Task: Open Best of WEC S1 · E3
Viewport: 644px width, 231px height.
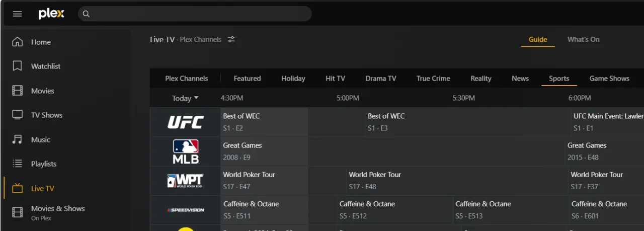Action: tap(467, 122)
